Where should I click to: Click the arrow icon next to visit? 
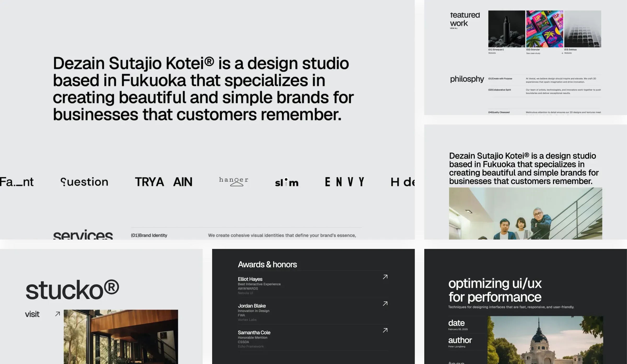pyautogui.click(x=57, y=314)
